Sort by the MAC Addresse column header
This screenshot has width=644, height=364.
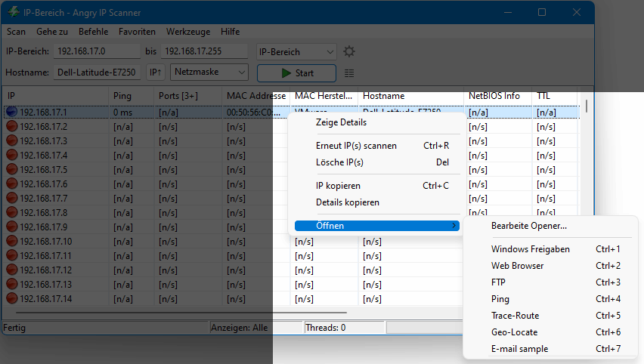pyautogui.click(x=256, y=96)
